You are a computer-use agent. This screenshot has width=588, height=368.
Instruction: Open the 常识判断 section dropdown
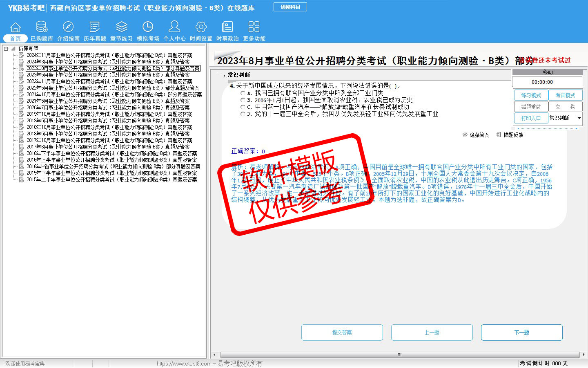579,118
